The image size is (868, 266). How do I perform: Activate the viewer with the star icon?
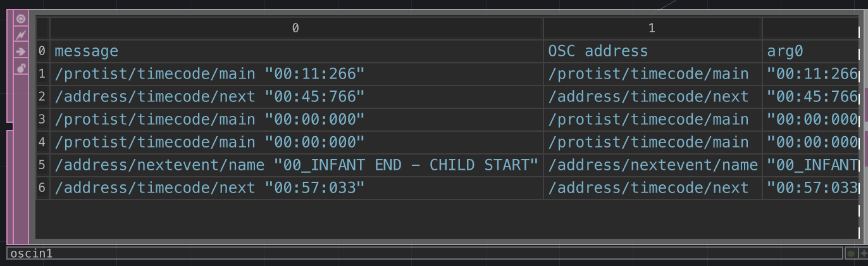click(x=864, y=253)
